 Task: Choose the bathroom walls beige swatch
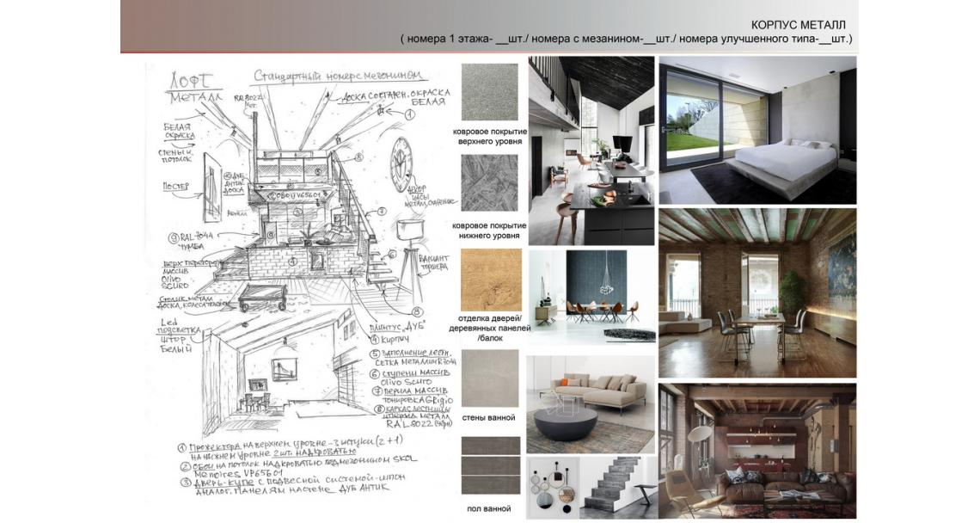(490, 378)
